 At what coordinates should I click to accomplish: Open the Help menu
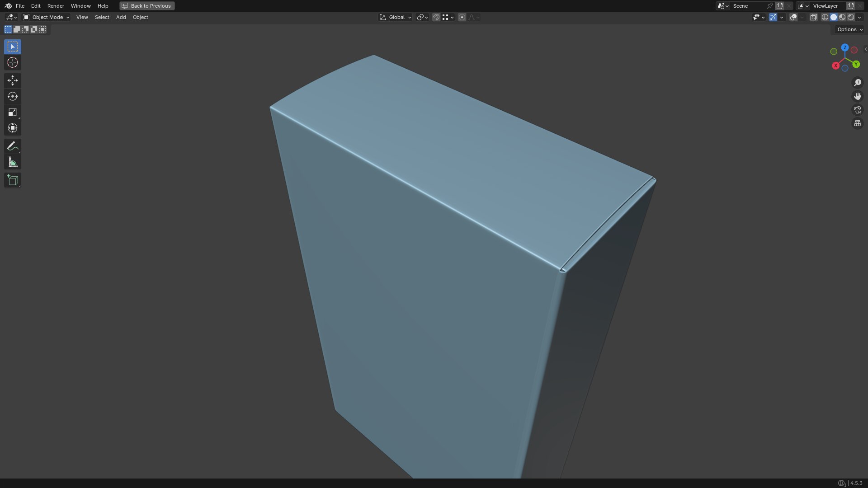(103, 6)
